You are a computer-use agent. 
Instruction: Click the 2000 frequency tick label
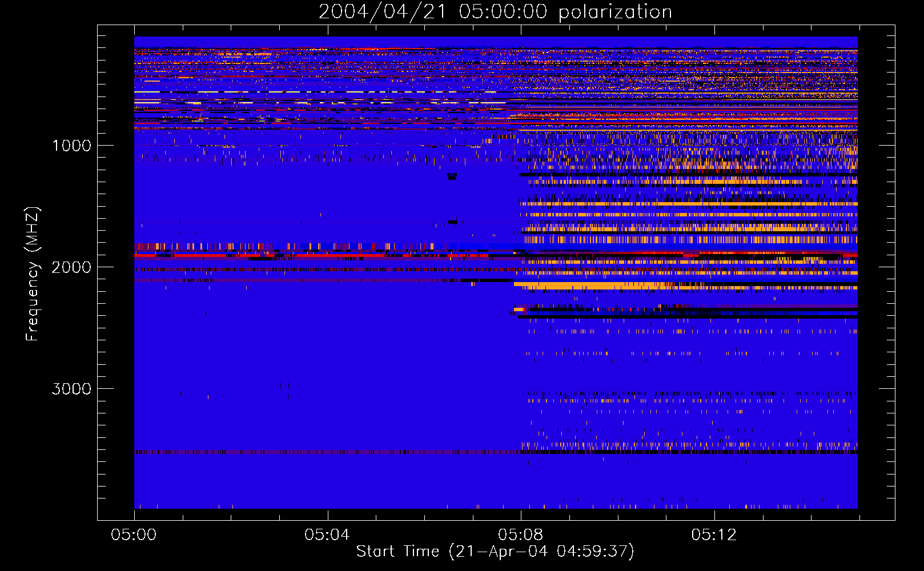tap(71, 267)
